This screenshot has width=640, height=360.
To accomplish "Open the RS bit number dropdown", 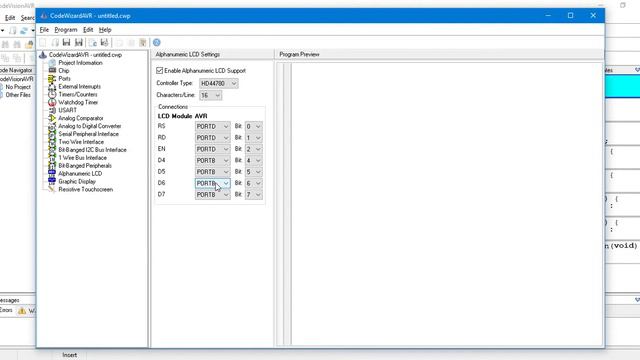I will coord(253,127).
